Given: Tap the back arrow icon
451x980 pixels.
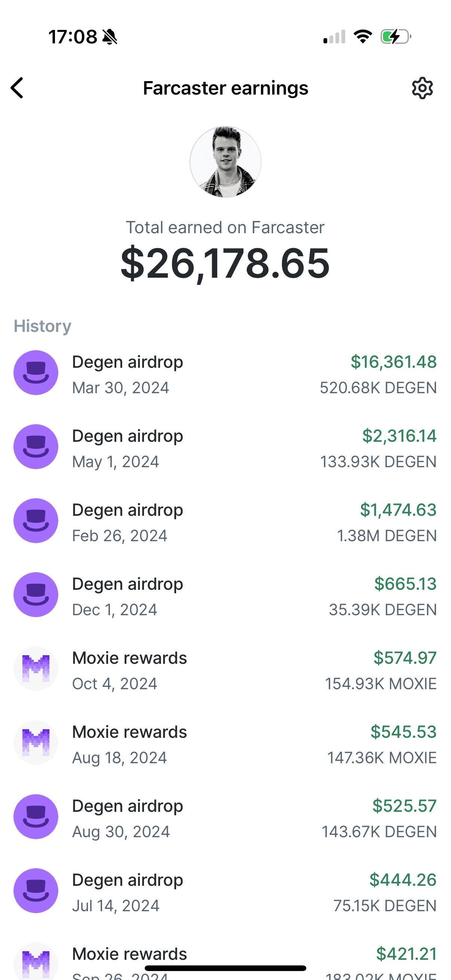Looking at the screenshot, I should pos(17,88).
